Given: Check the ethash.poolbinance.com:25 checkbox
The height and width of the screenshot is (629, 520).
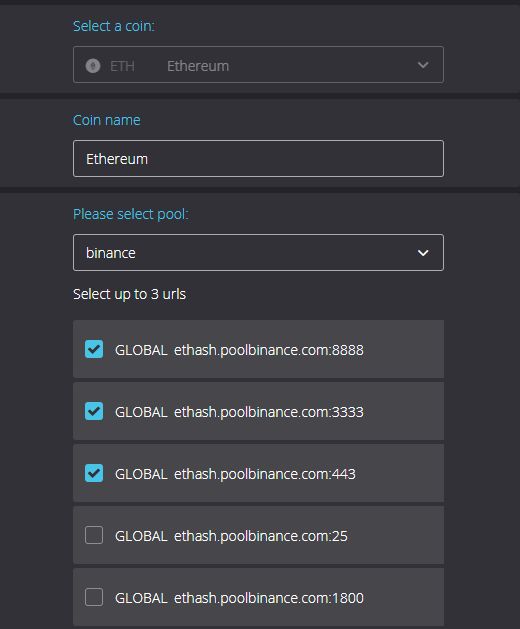Looking at the screenshot, I should pos(94,535).
